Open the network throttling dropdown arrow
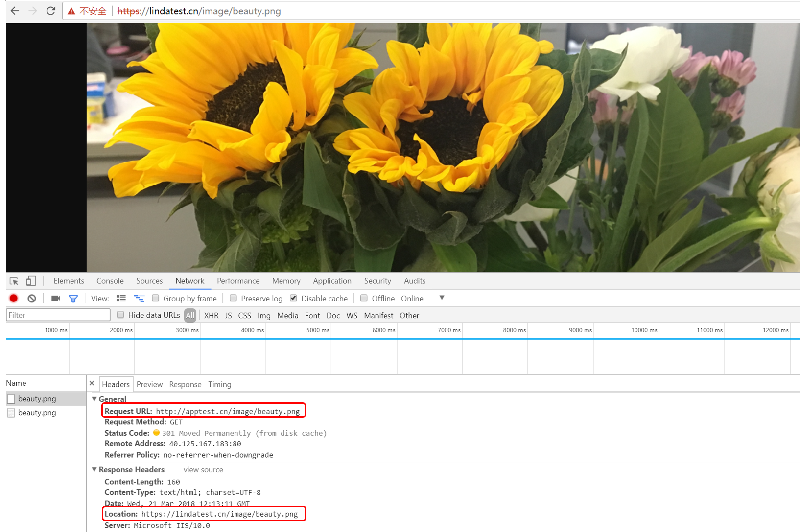The image size is (800, 532). (x=442, y=298)
